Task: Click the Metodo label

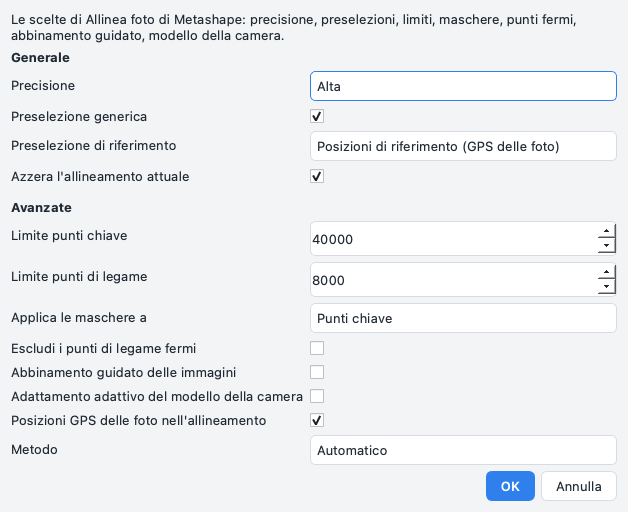Action: click(x=34, y=450)
